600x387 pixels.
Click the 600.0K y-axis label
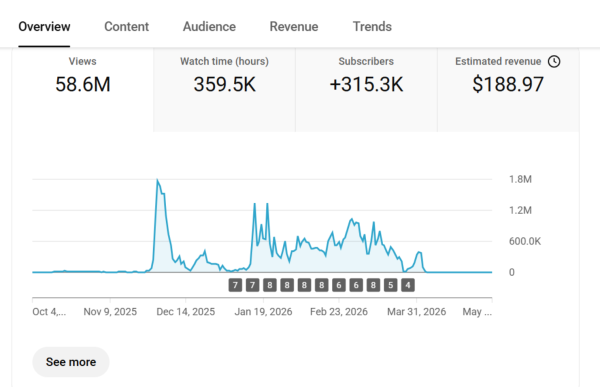[525, 242]
